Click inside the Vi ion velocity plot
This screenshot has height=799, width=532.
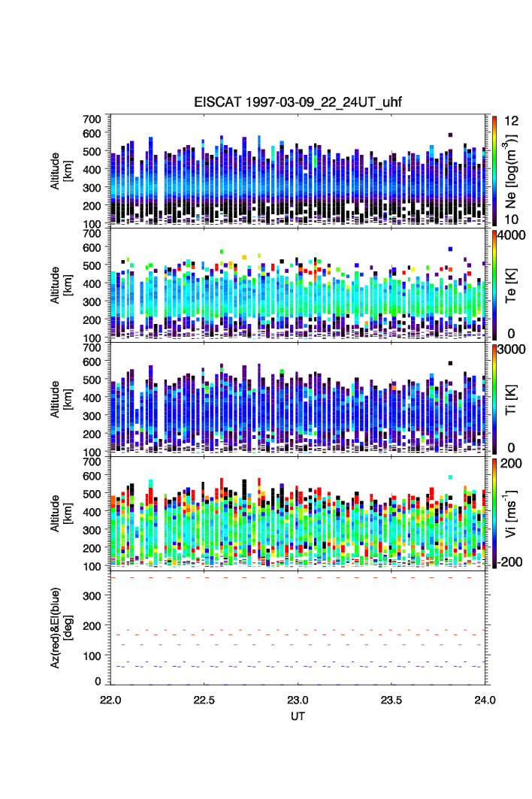[298, 513]
